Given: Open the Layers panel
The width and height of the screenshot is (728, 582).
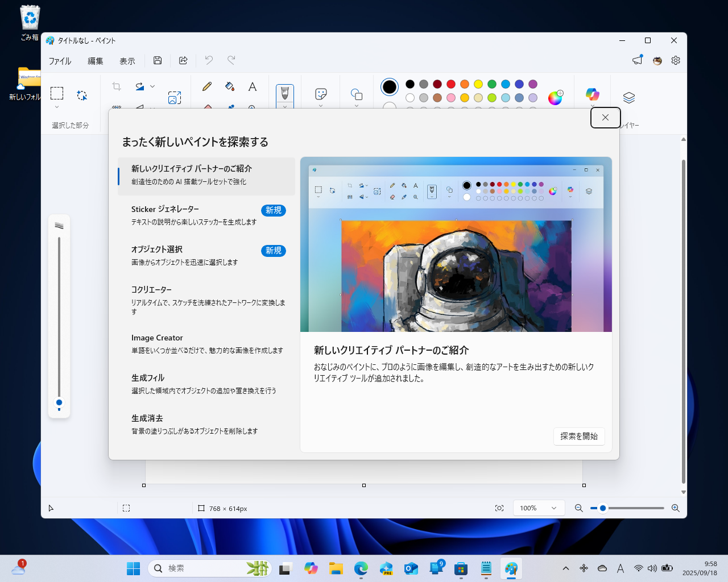Looking at the screenshot, I should click(x=628, y=98).
